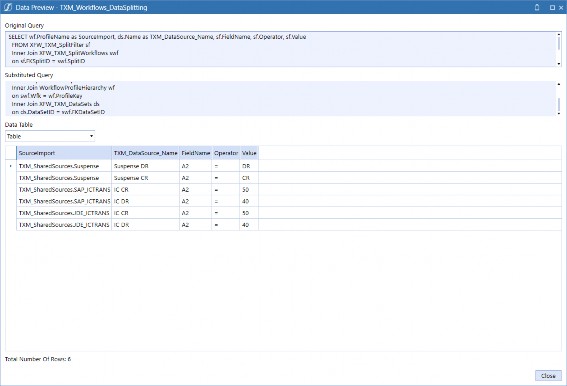The height and width of the screenshot is (386, 567).
Task: Select the row indicator of first row
Action: pyautogui.click(x=11, y=166)
